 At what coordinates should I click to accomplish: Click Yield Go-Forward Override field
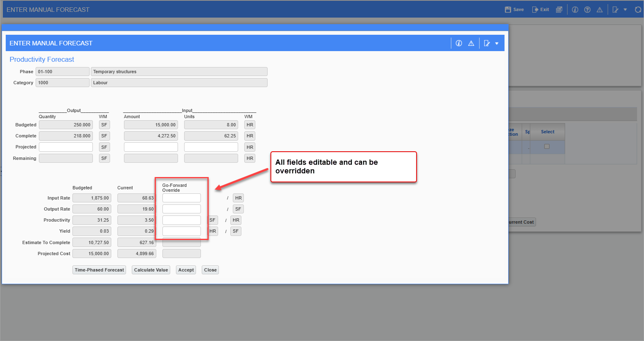(x=182, y=231)
